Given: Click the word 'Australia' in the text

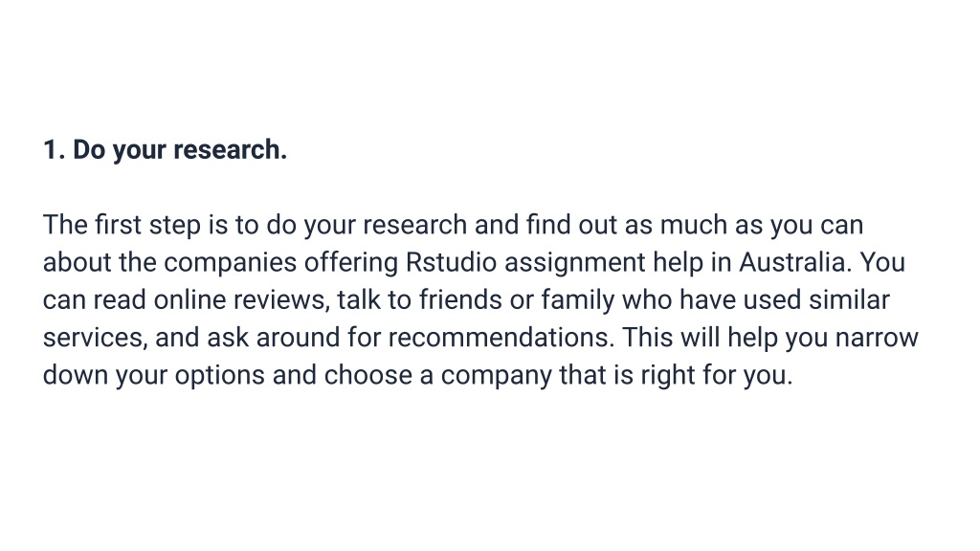Looking at the screenshot, I should coord(791,262).
